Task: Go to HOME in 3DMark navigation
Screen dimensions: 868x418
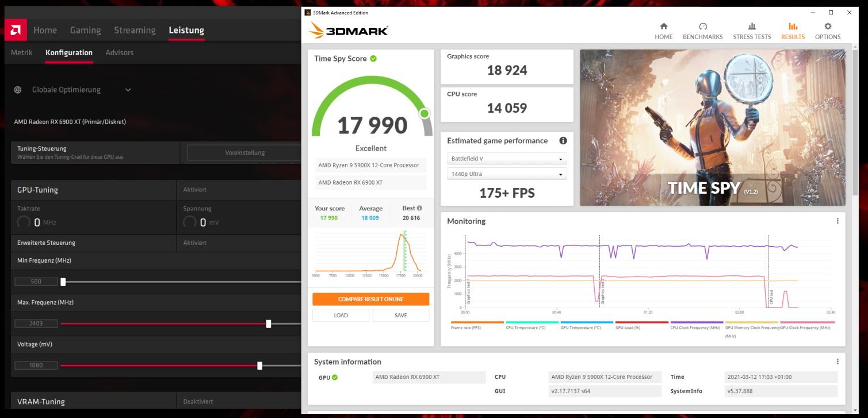Action: 663,31
